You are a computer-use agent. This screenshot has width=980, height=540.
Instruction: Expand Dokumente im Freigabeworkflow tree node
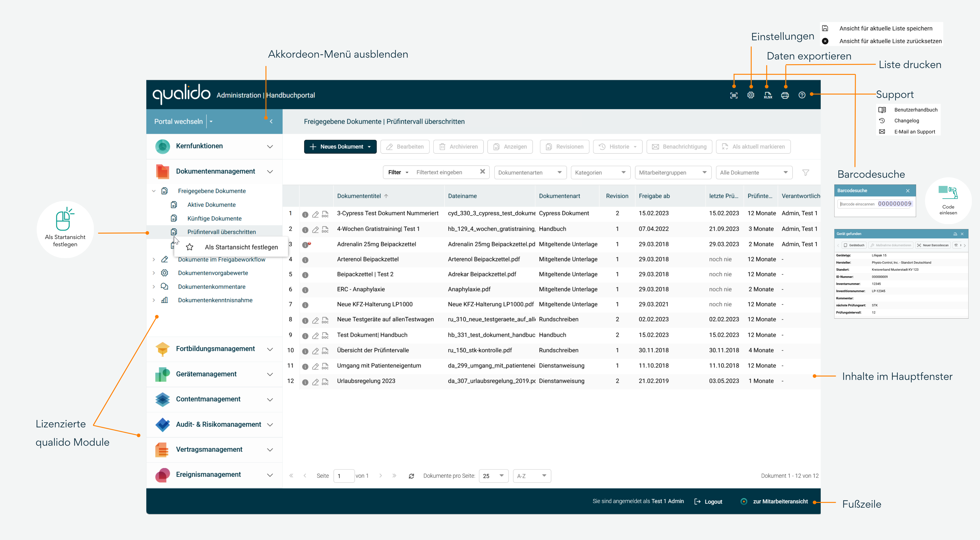154,260
